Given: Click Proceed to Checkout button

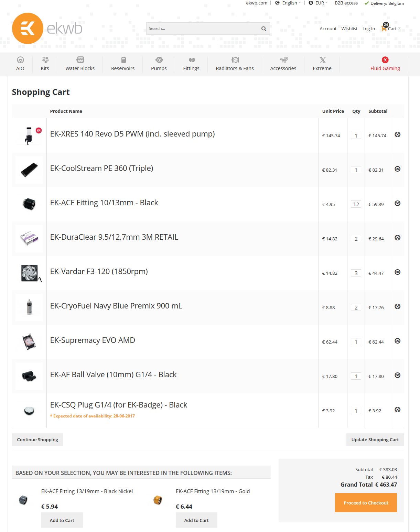Looking at the screenshot, I should click(x=366, y=503).
